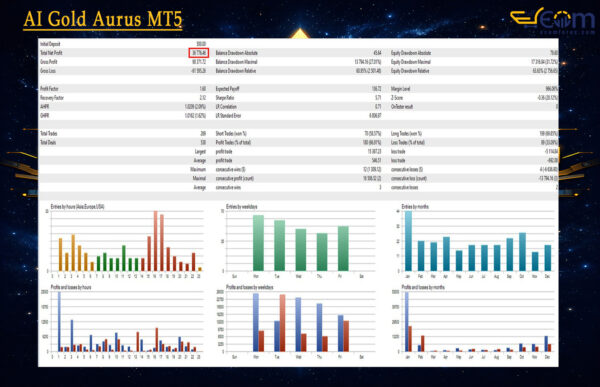Click the October bar in Entries by months
The image size is (600, 387).
[522, 252]
